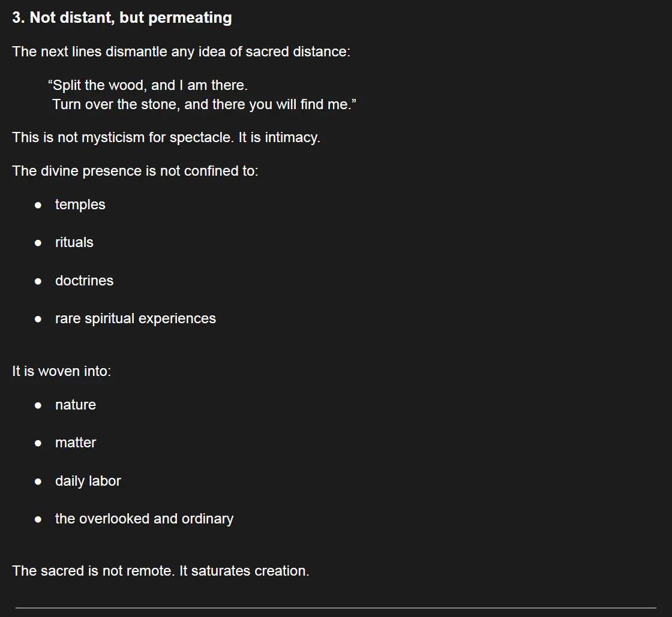Screen dimensions: 672x617
Task: Click the line "It is woven into:"
Action: click(61, 371)
